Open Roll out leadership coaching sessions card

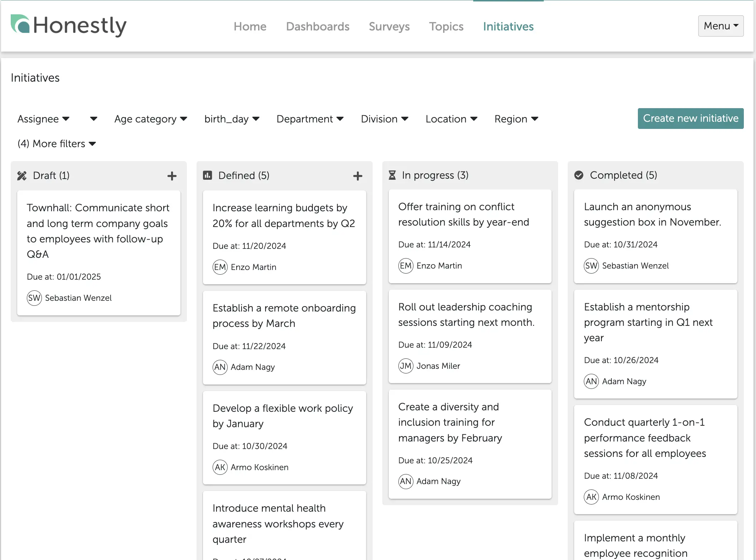point(470,336)
